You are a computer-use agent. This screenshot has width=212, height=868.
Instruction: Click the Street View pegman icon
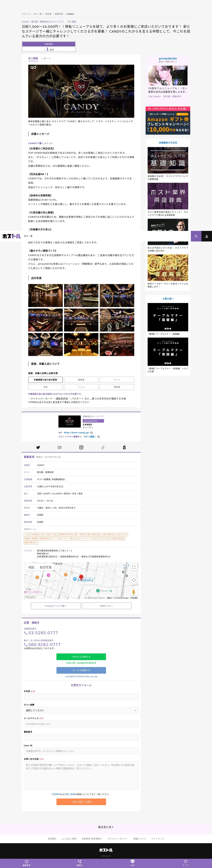pyautogui.click(x=134, y=592)
